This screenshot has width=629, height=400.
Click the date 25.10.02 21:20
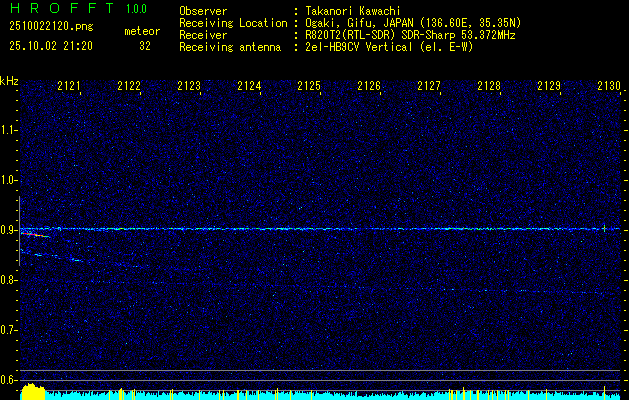click(x=51, y=46)
